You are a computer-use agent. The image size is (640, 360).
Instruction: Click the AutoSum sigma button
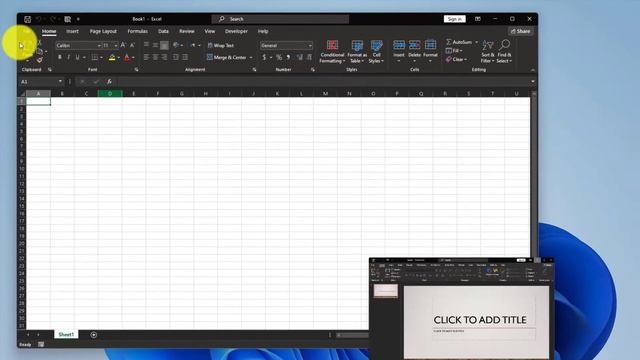pos(459,42)
